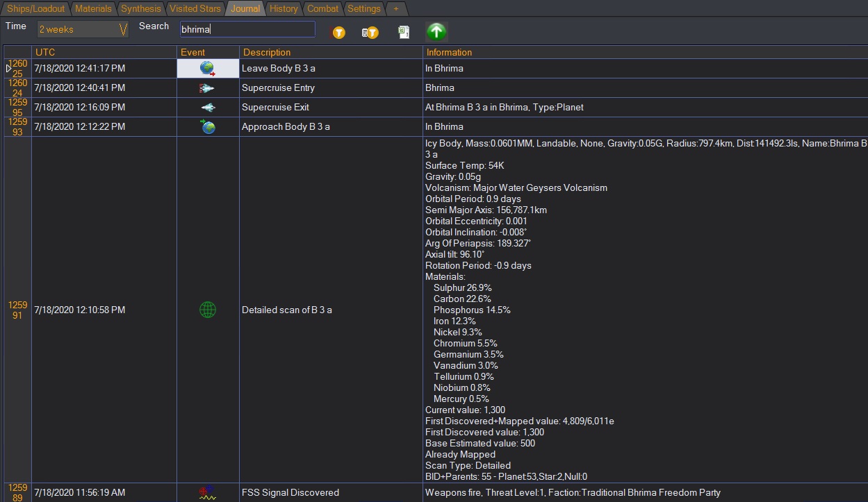This screenshot has height=502, width=868.
Task: Select row header 125989
Action: pos(17,493)
